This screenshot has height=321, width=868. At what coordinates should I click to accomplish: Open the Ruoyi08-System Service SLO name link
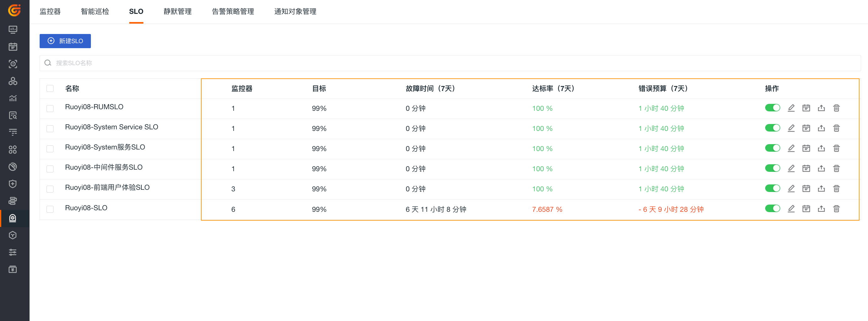coord(112,127)
